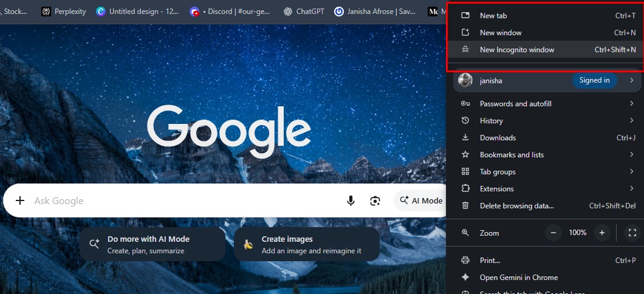644x294 pixels.
Task: Click the Downloads arrow icon
Action: 465,137
